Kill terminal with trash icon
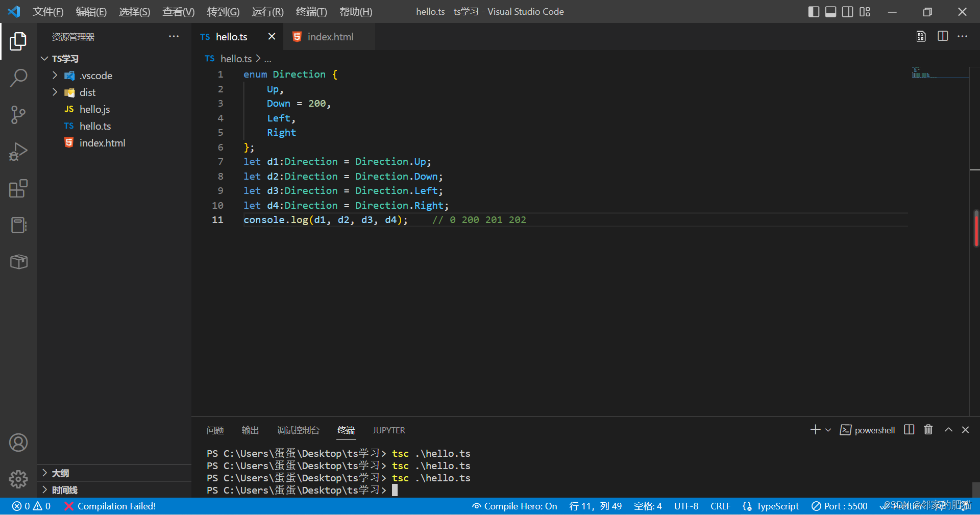980x515 pixels. click(928, 430)
